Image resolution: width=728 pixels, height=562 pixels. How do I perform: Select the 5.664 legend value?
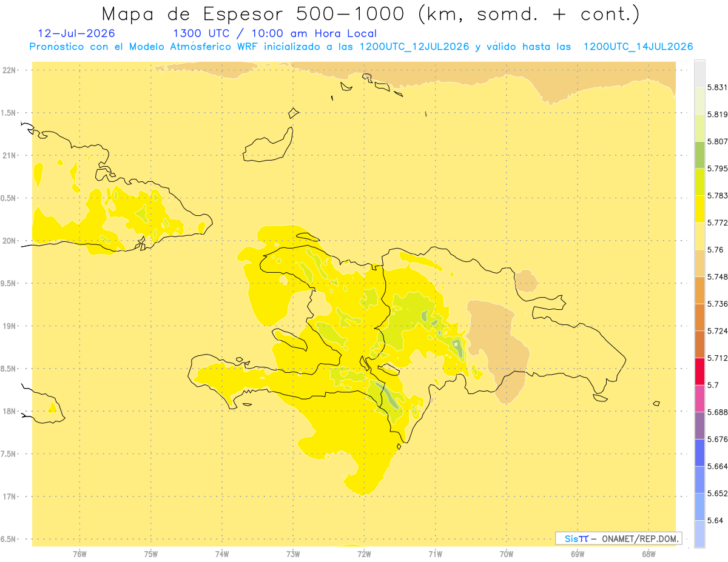[717, 466]
